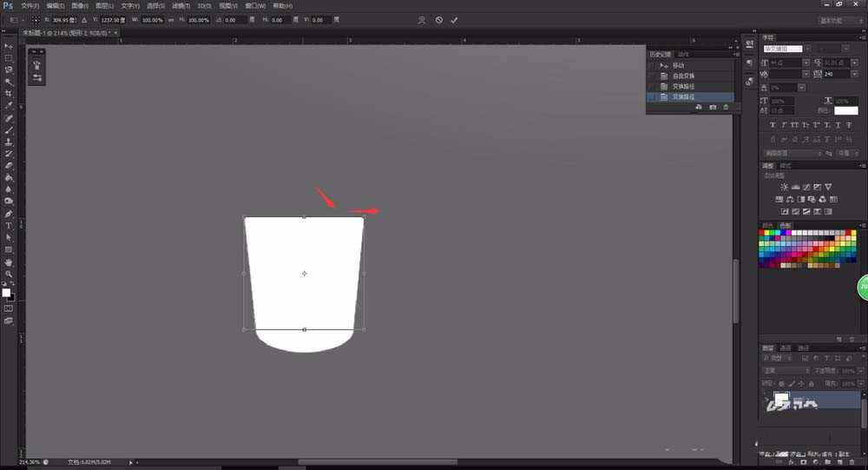Select the Type tool
The width and height of the screenshot is (868, 470).
(x=9, y=225)
